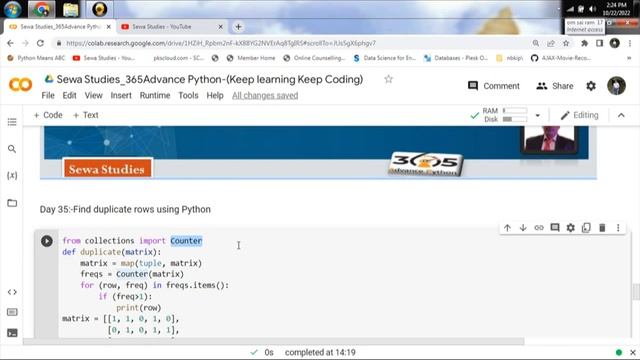Screen dimensions: 640x360
Task: Add a new Text cell
Action: coord(85,115)
